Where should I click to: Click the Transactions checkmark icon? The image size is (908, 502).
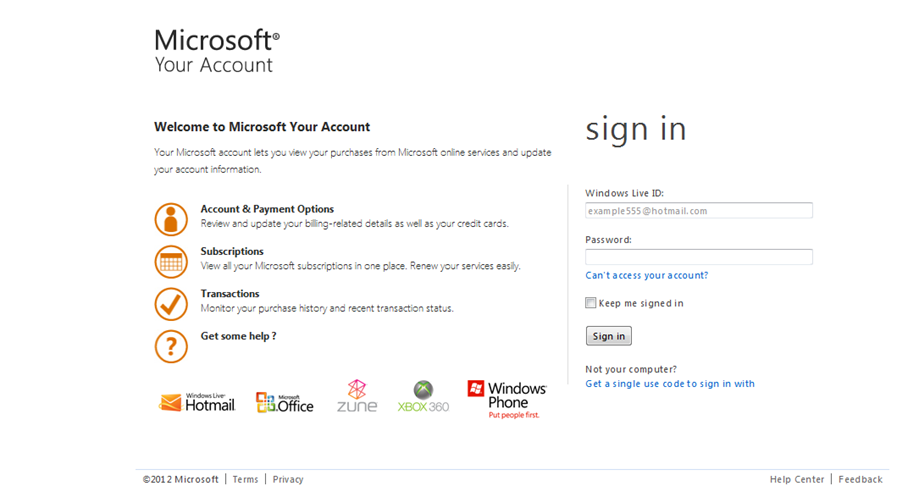(171, 304)
